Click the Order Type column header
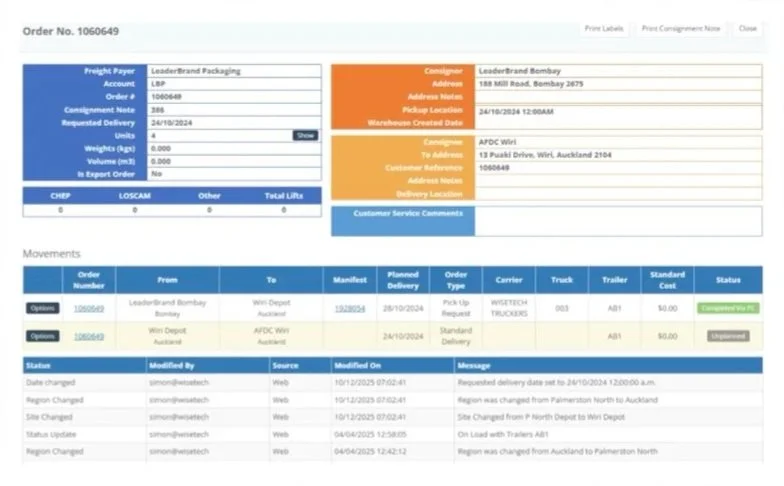The height and width of the screenshot is (486, 784). tap(456, 280)
